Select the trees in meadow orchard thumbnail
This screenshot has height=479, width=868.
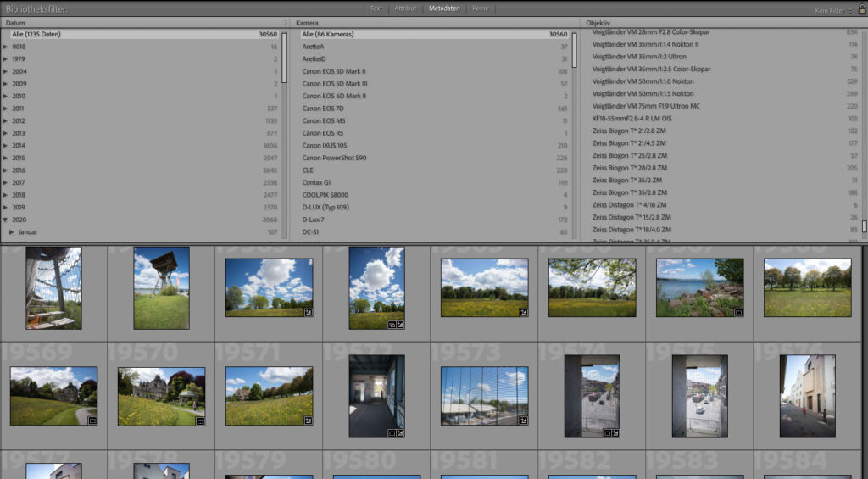[807, 287]
